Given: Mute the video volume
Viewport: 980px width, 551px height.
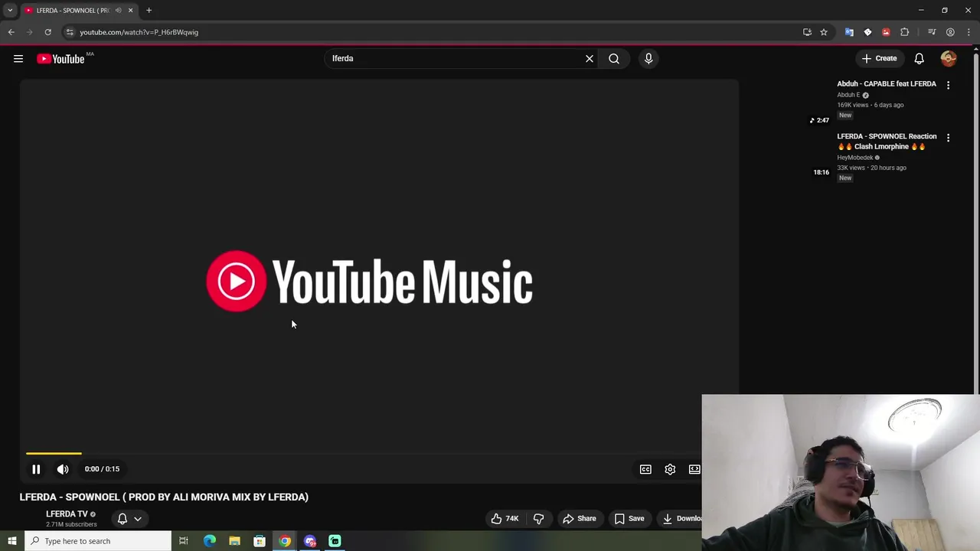Looking at the screenshot, I should coord(63,469).
